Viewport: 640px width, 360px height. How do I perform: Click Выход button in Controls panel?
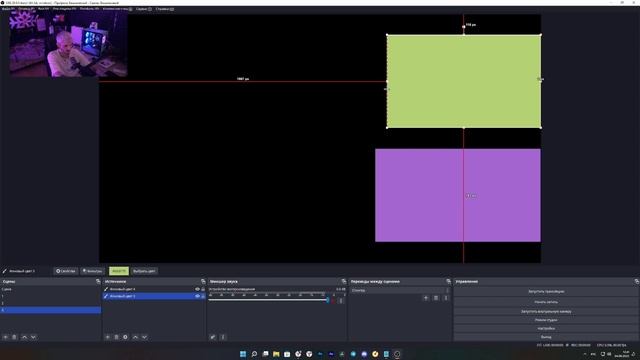point(546,337)
